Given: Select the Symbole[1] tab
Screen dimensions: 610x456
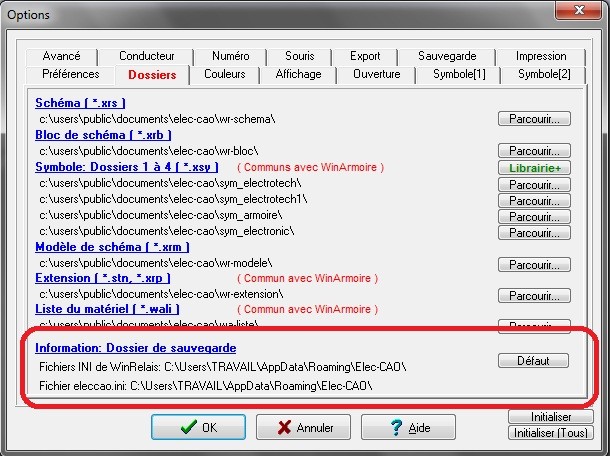Looking at the screenshot, I should click(x=459, y=75).
